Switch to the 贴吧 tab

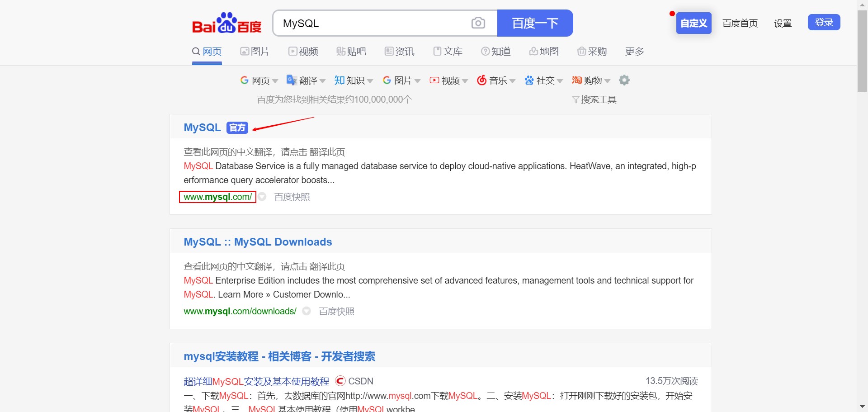pyautogui.click(x=351, y=52)
